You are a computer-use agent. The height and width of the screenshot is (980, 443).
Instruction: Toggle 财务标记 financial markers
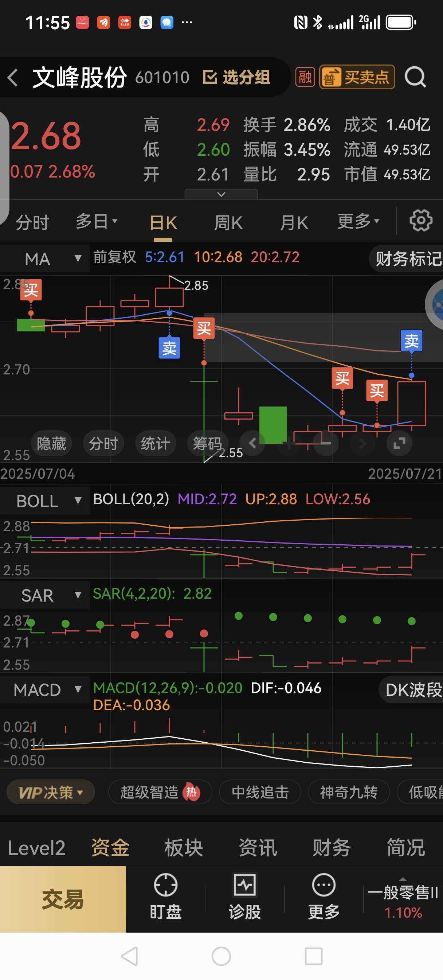[x=406, y=259]
